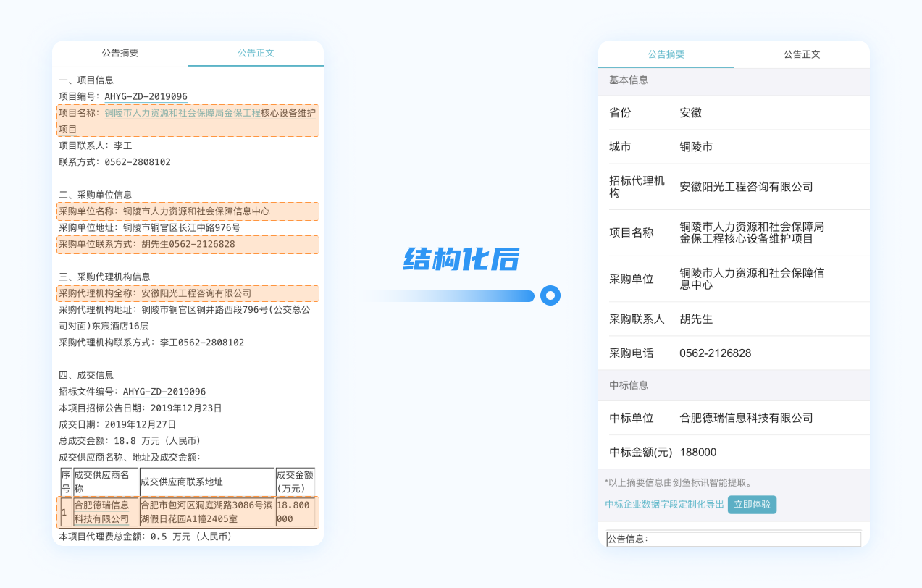Click 采购代理机构联系方式 李工 line
Viewport: 922px width, 588px height.
pyautogui.click(x=151, y=343)
